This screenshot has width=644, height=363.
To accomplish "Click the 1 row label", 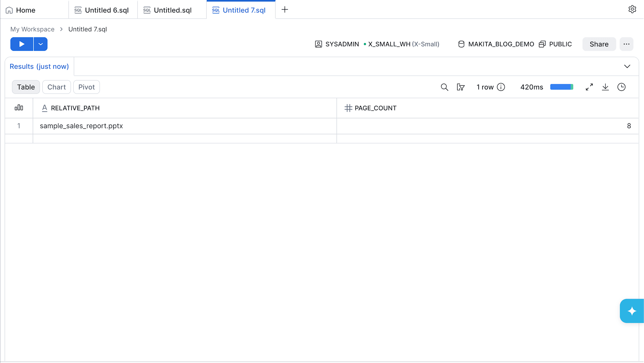I will [x=485, y=87].
